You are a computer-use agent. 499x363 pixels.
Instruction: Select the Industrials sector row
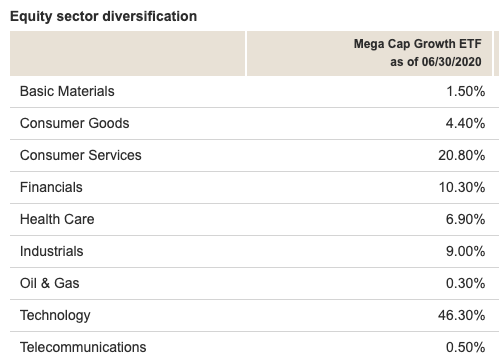(x=254, y=252)
